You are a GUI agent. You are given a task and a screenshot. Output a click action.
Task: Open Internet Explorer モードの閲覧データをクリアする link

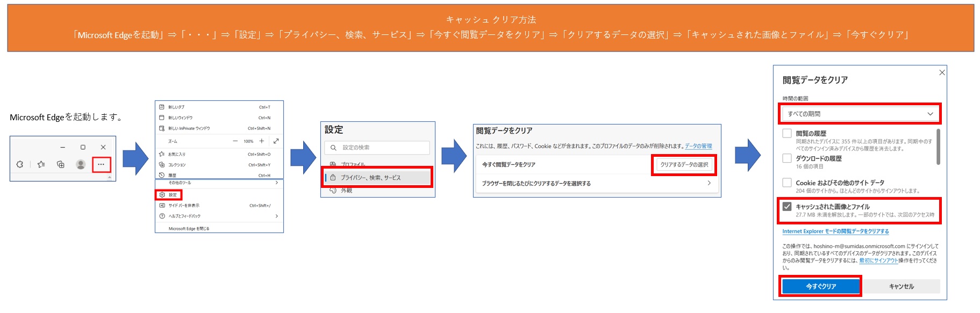[835, 231]
